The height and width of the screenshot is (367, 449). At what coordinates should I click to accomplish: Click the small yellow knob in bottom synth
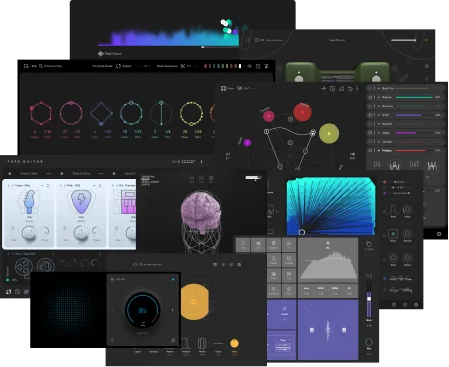(234, 343)
